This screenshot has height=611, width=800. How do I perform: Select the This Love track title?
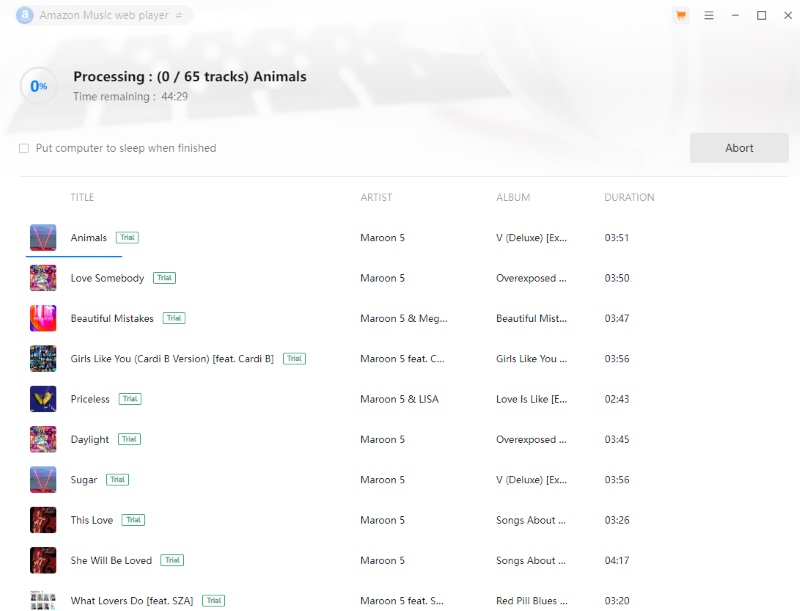(92, 520)
